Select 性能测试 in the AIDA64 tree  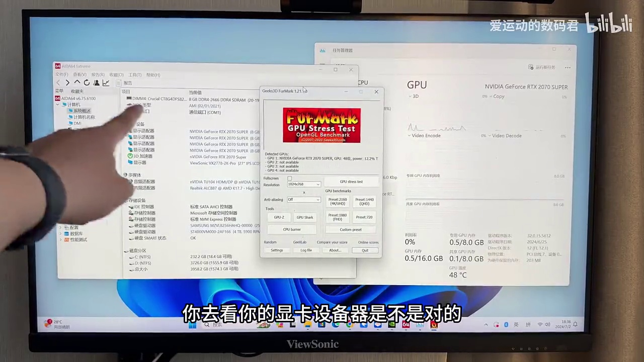(75, 240)
